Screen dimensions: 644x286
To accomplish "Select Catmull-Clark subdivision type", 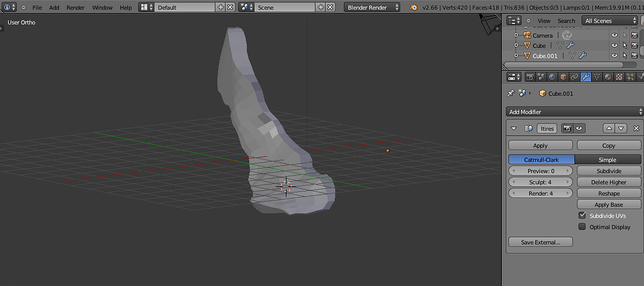I will tap(541, 159).
